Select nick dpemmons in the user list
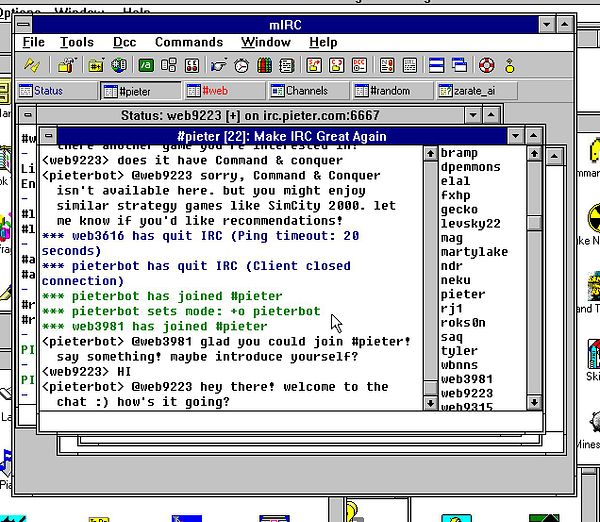This screenshot has height=522, width=600. 470,167
